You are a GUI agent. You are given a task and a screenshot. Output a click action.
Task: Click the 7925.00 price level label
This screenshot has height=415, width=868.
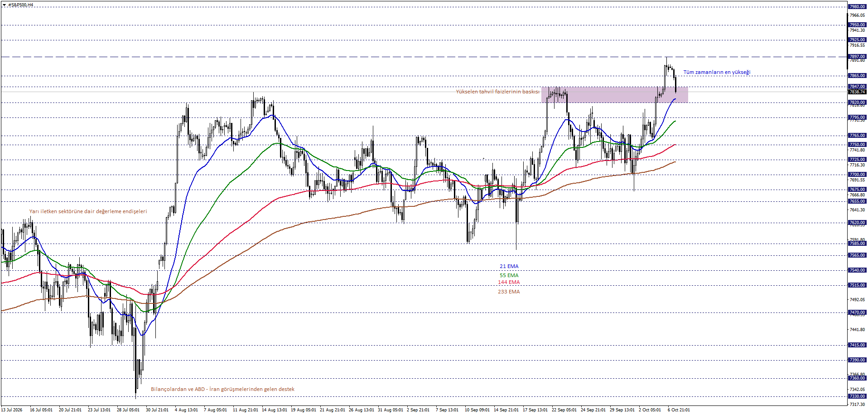[x=857, y=40]
